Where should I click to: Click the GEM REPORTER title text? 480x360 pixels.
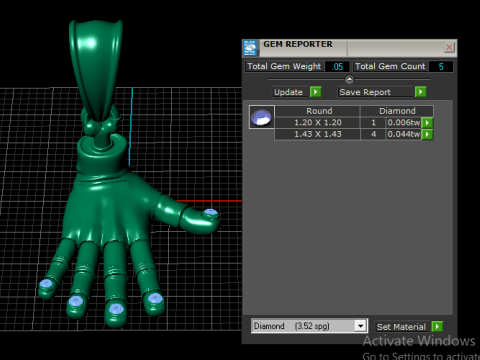pos(298,44)
